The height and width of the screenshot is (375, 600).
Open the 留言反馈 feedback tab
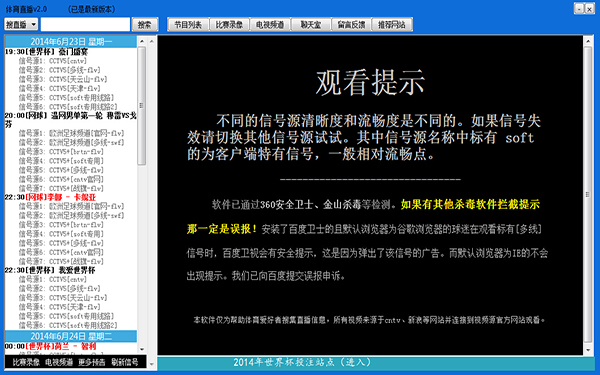coord(351,24)
